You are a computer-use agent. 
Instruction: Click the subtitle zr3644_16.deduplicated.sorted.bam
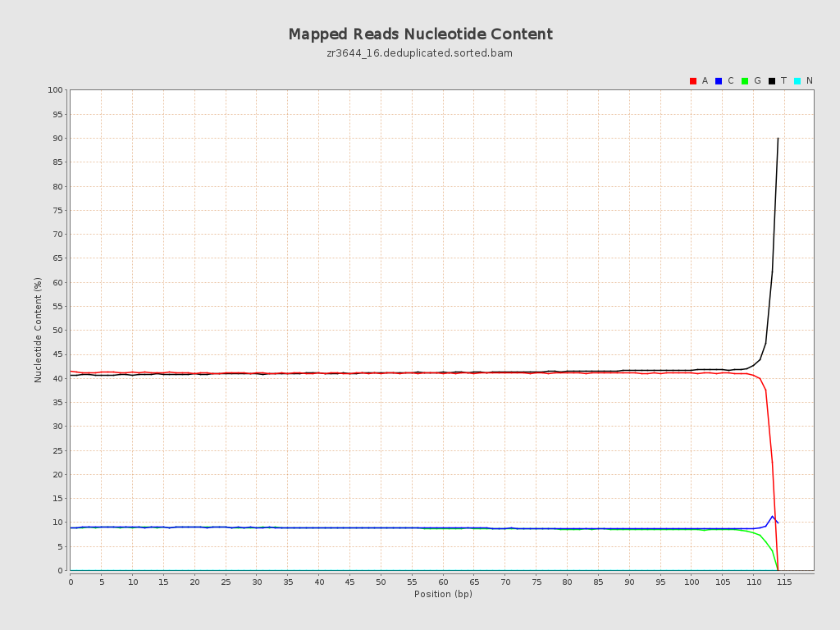419,53
